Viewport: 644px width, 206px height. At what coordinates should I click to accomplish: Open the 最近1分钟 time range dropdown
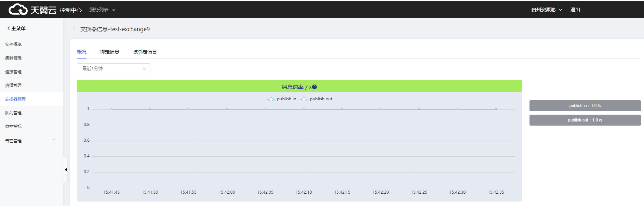pyautogui.click(x=113, y=69)
